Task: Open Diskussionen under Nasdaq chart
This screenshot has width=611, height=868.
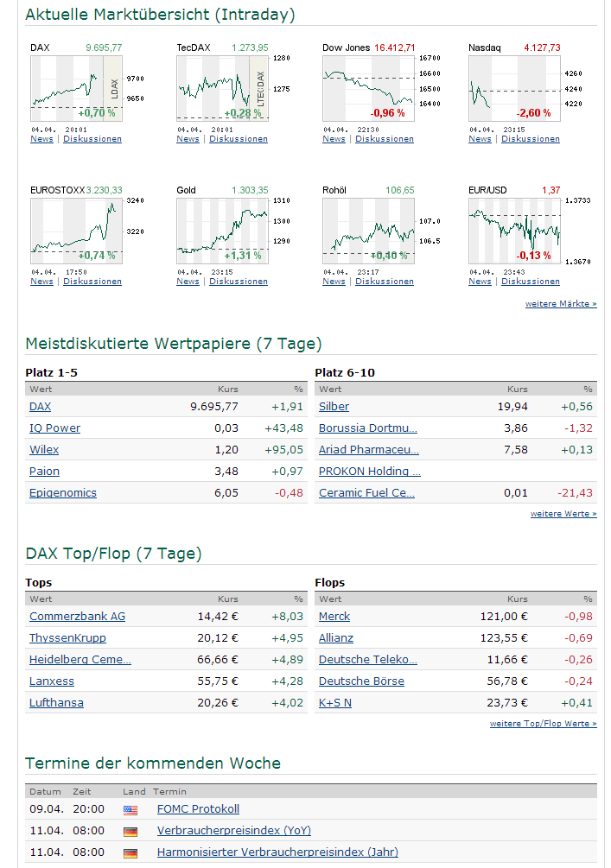Action: coord(531,139)
